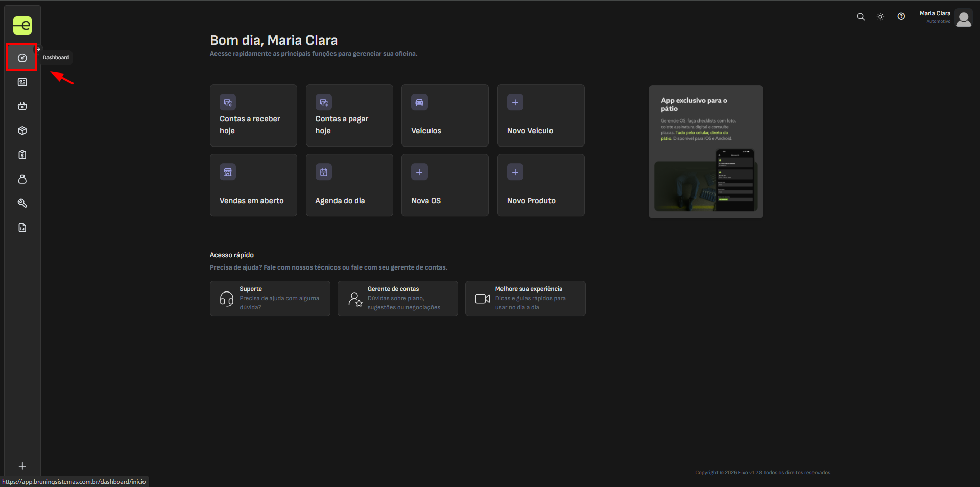Screen dimensions: 980x487
Task: Open the Novo Produto card
Action: pos(541,185)
